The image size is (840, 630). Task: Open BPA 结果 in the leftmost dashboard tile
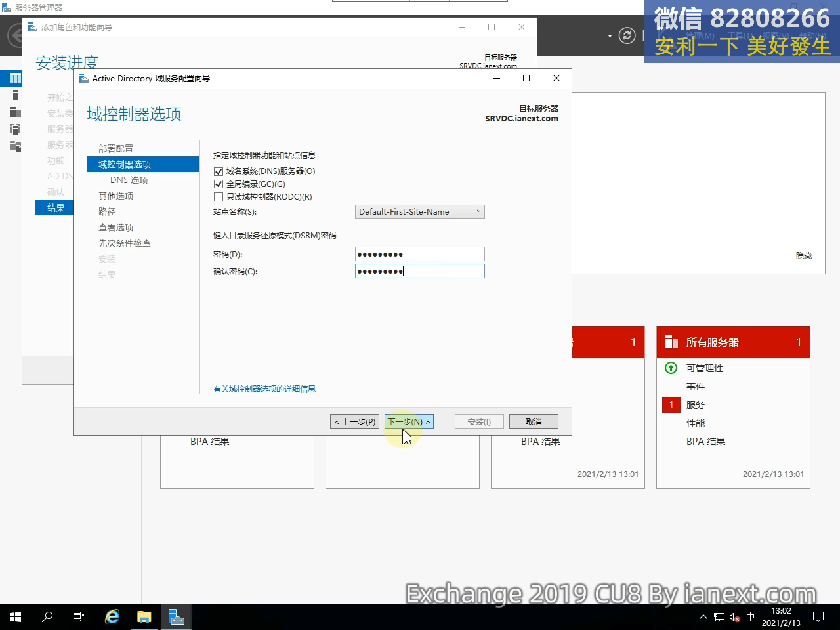point(210,442)
